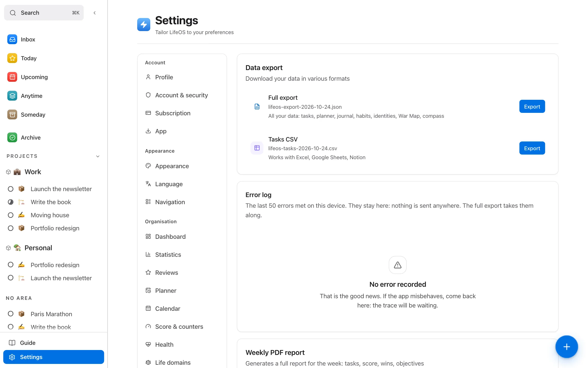Click the warning triangle in Error log
The image size is (588, 368).
[398, 265]
